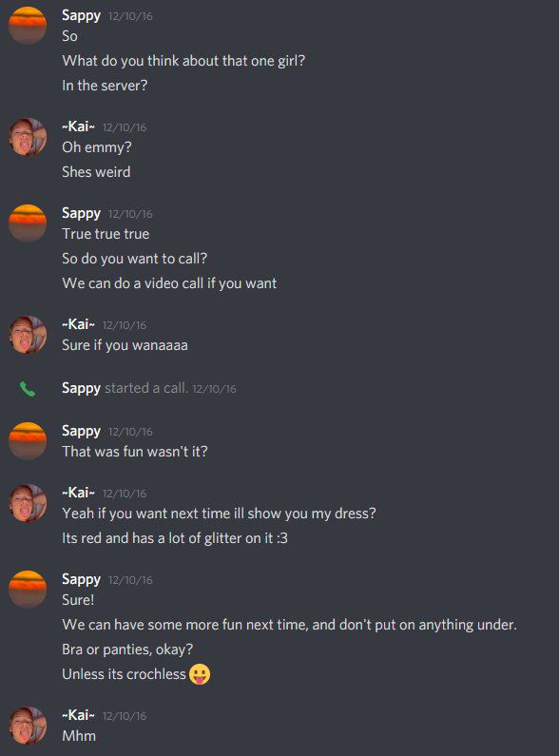Click Sappy's avatar beside the first "So" message
559x756 pixels.
pos(28,26)
